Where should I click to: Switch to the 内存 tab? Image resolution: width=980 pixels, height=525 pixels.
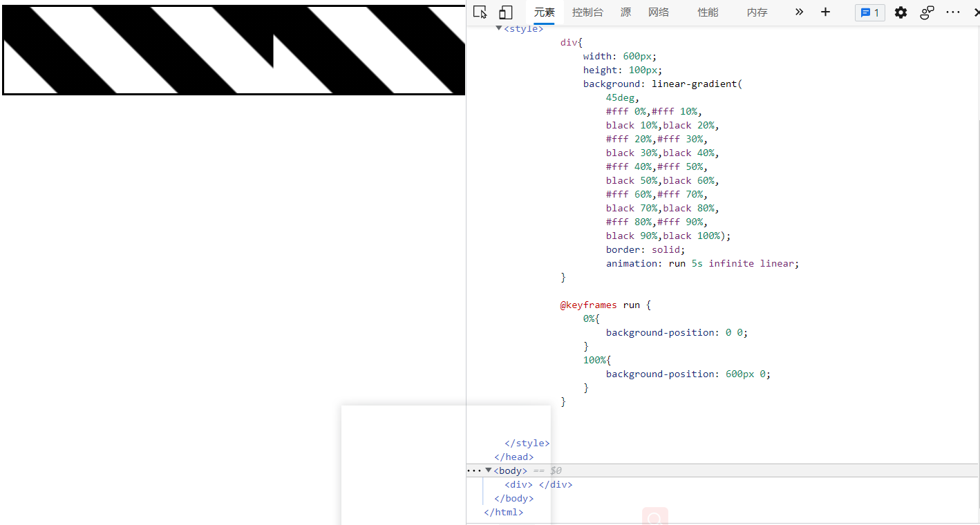tap(757, 12)
